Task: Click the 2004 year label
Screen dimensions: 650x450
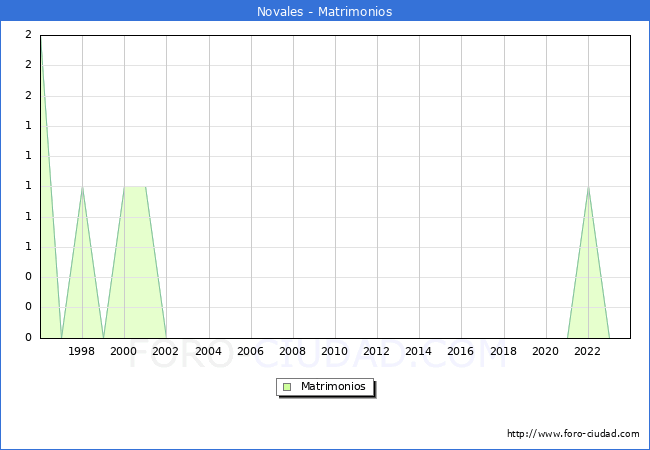Action: click(x=208, y=351)
